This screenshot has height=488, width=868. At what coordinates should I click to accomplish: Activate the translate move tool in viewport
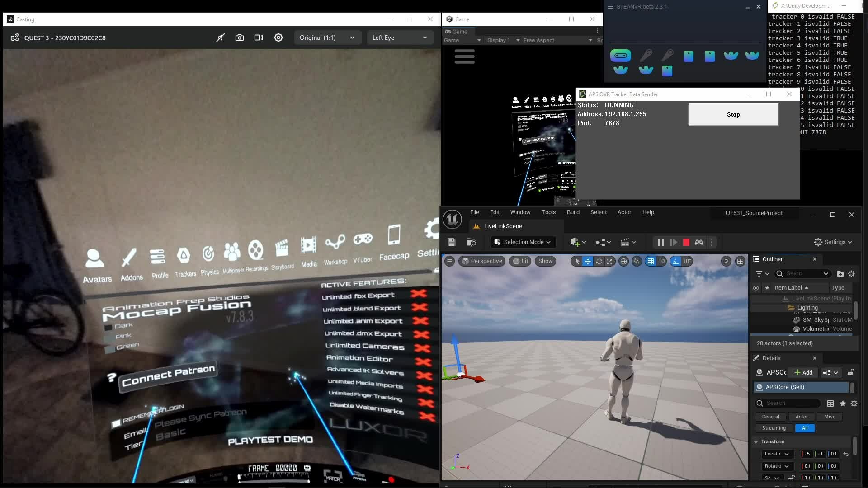[588, 261]
